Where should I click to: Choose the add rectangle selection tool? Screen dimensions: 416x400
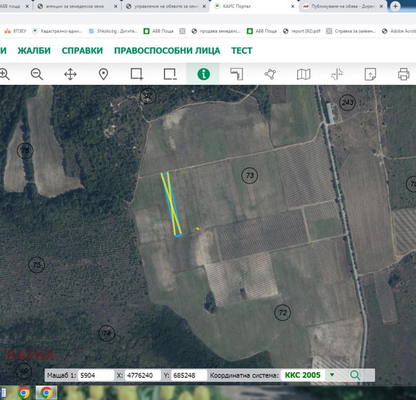[x=137, y=74]
